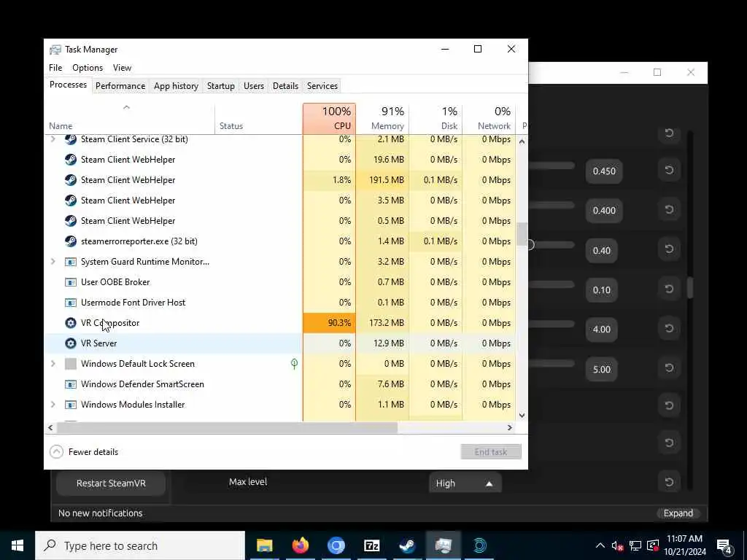
Task: Switch to the App history tab
Action: tap(176, 86)
